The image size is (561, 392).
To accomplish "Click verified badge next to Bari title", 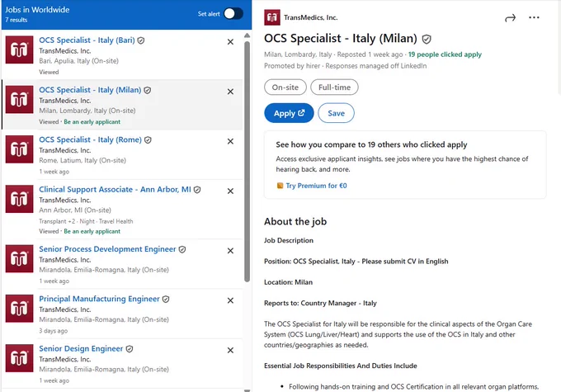I will click(141, 40).
